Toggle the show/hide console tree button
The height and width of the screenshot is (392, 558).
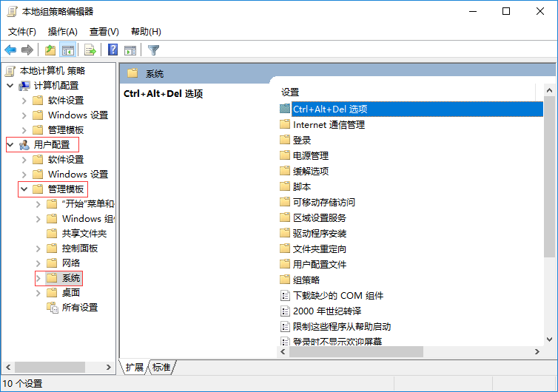tap(67, 50)
